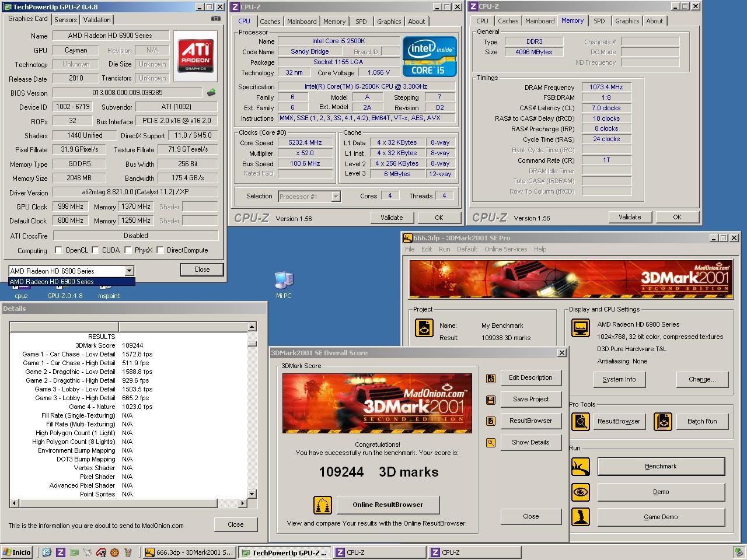Enable the CUDA checkbox
The image size is (747, 560).
point(95,250)
